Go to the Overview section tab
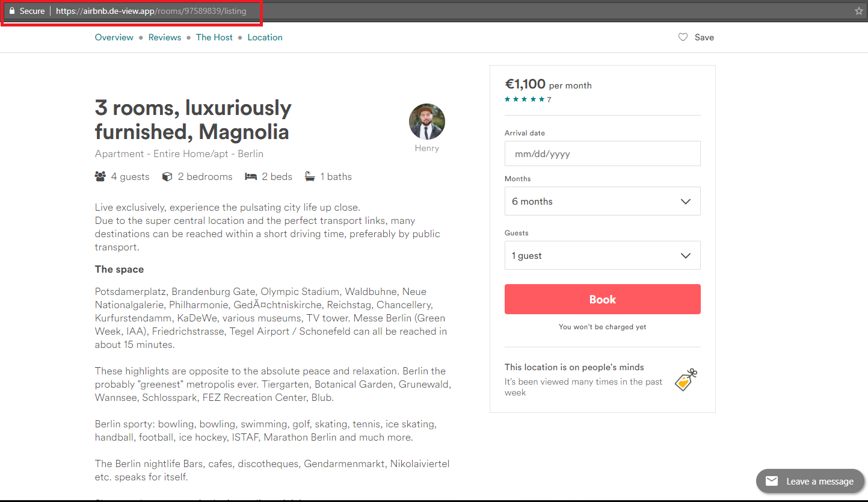The width and height of the screenshot is (868, 502). (114, 37)
